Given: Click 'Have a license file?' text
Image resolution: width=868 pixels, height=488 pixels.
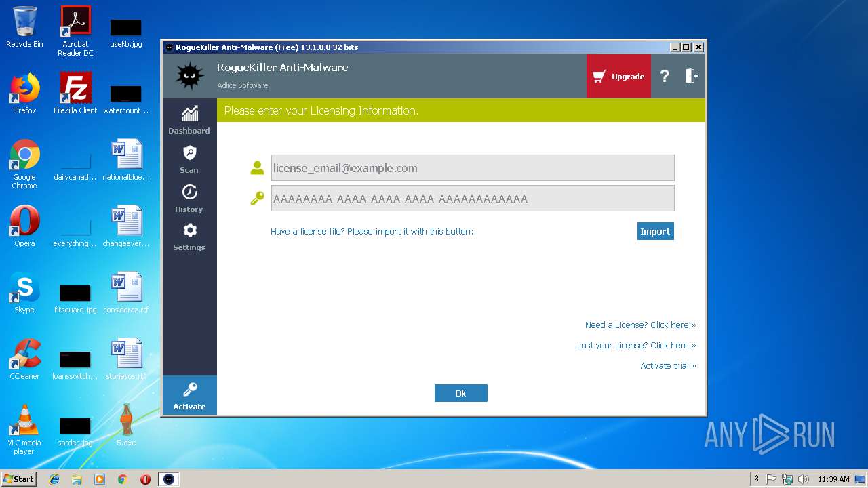Looking at the screenshot, I should pyautogui.click(x=372, y=232).
